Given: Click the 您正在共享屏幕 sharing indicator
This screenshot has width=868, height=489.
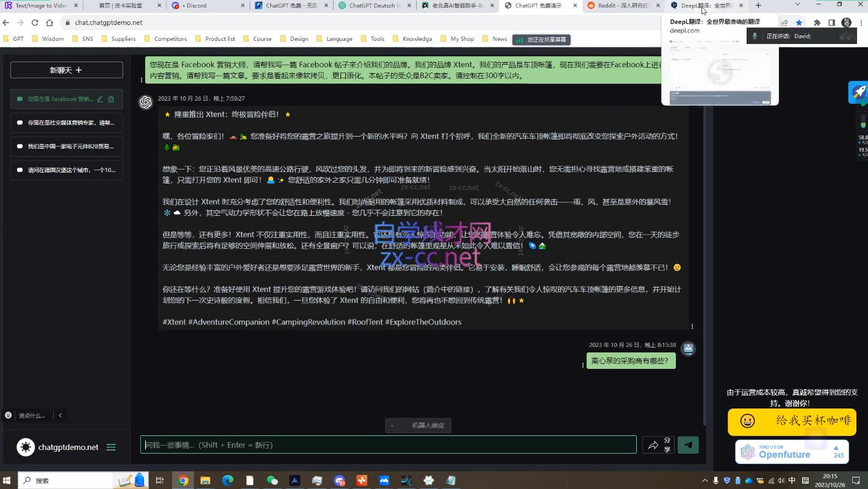Looking at the screenshot, I should click(542, 40).
